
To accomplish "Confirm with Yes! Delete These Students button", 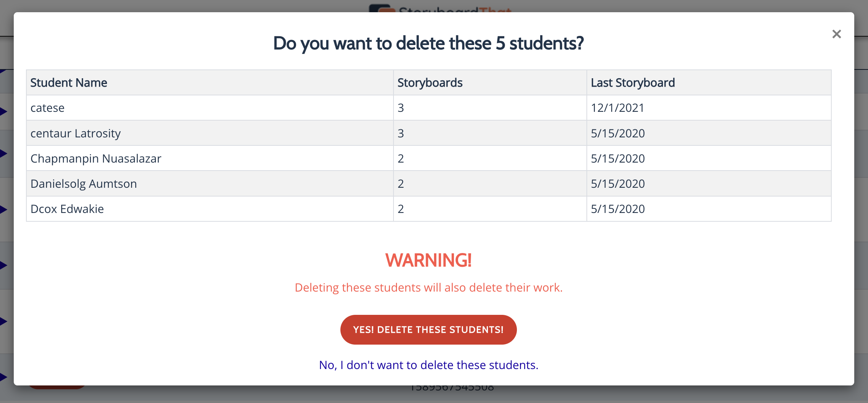I will [428, 330].
